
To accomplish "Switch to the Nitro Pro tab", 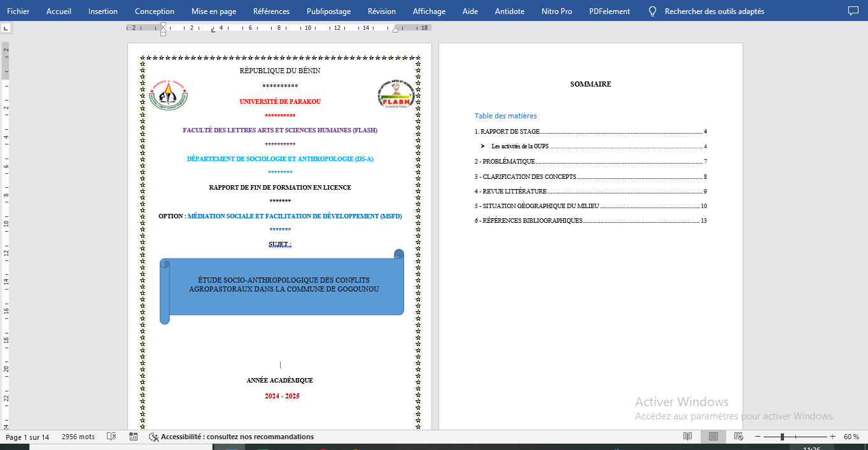I will (x=557, y=11).
